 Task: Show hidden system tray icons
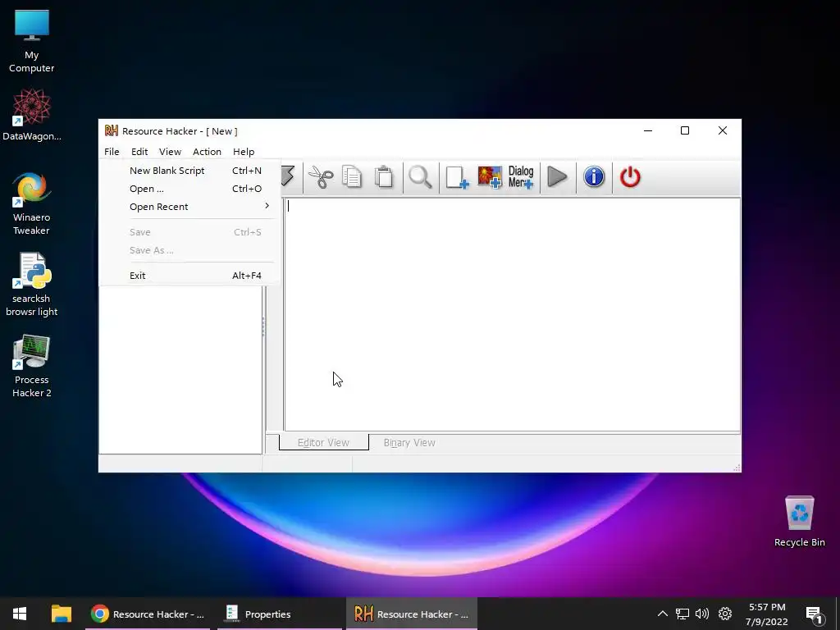[x=663, y=614]
